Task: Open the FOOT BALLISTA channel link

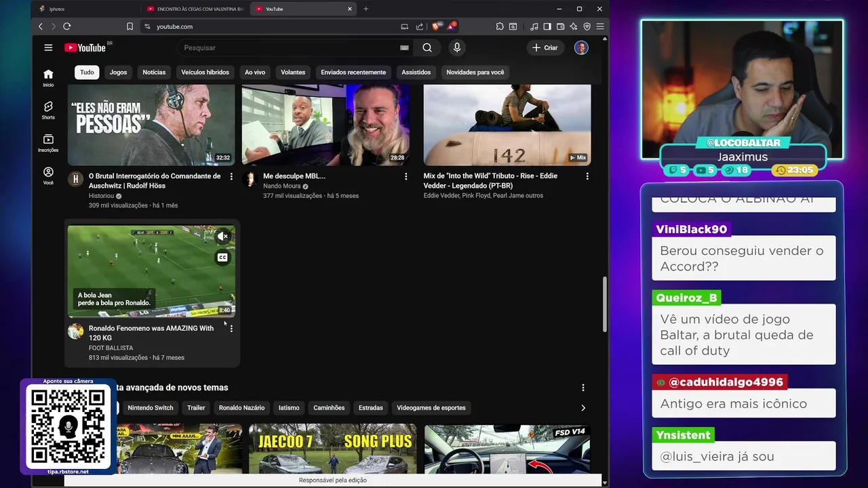Action: click(x=111, y=348)
